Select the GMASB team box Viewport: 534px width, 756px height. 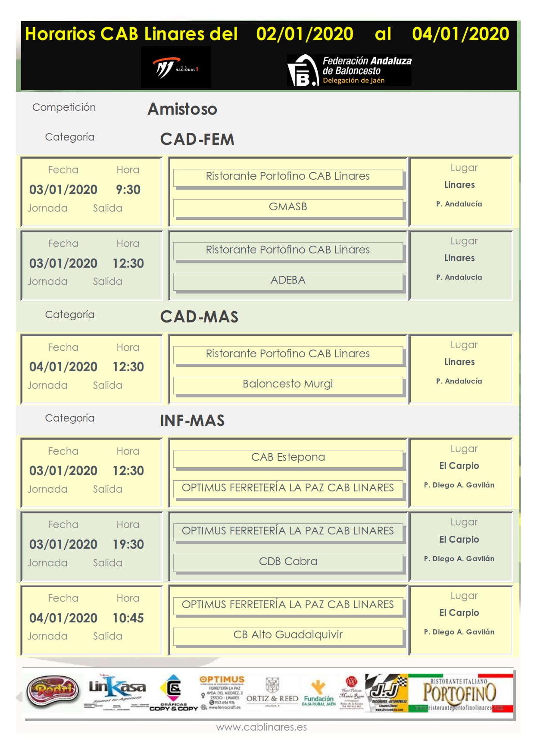288,207
